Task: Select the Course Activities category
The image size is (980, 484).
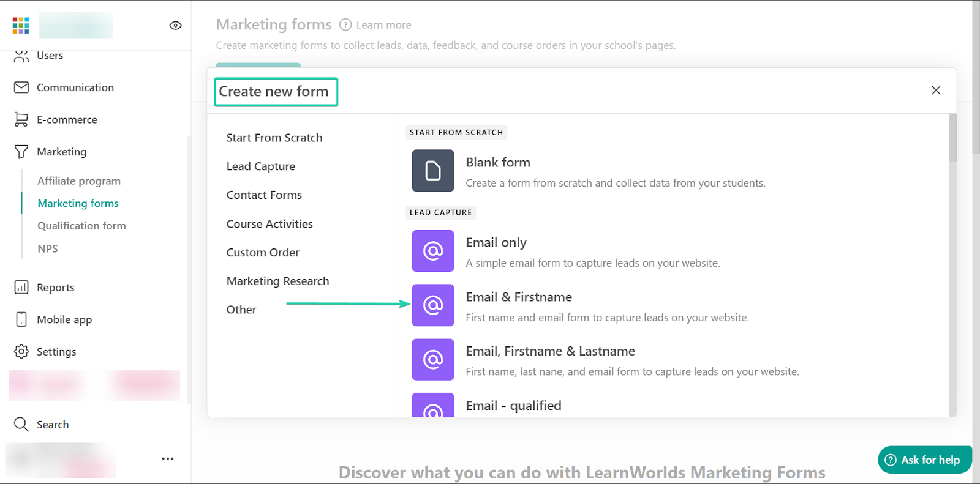Action: click(x=269, y=224)
